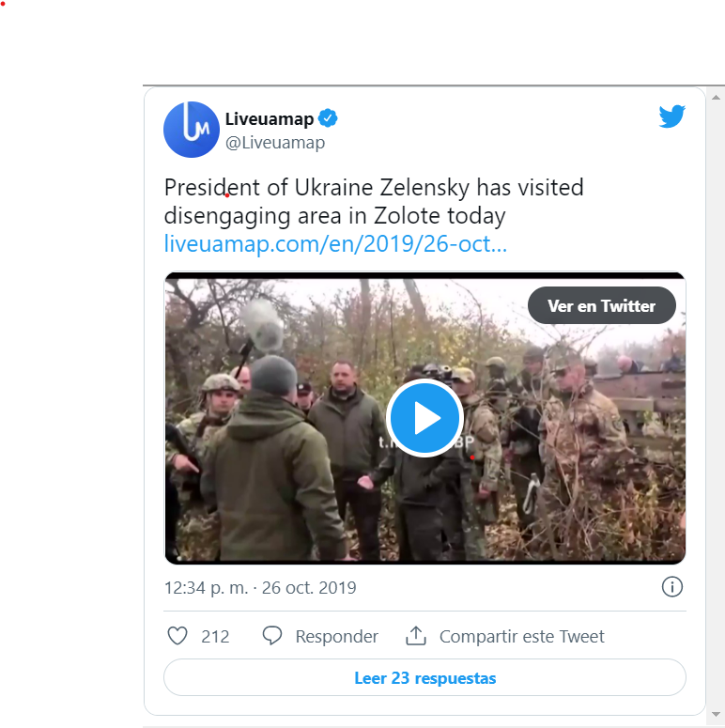Click the Twitter bird logo
This screenshot has width=725, height=728.
coord(671,116)
